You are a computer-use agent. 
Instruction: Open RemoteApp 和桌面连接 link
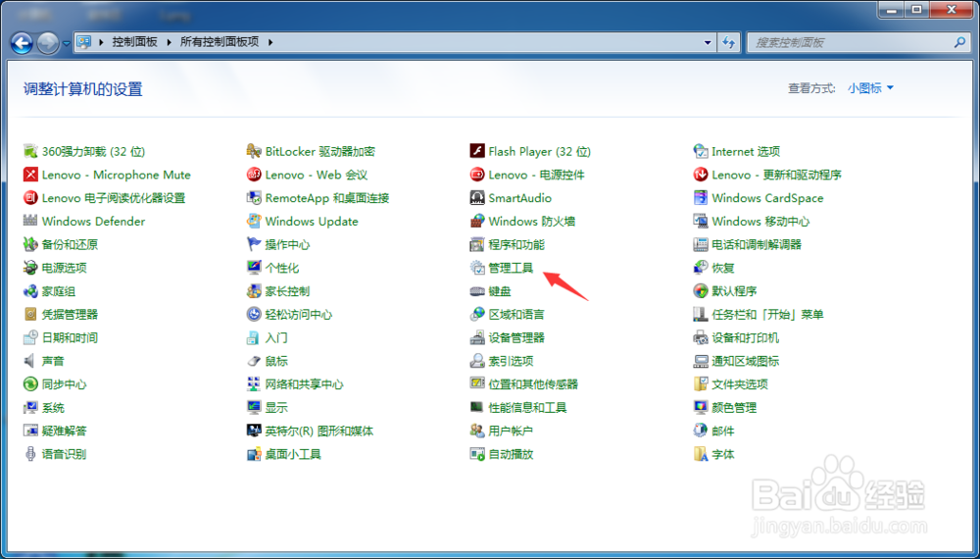click(x=327, y=198)
